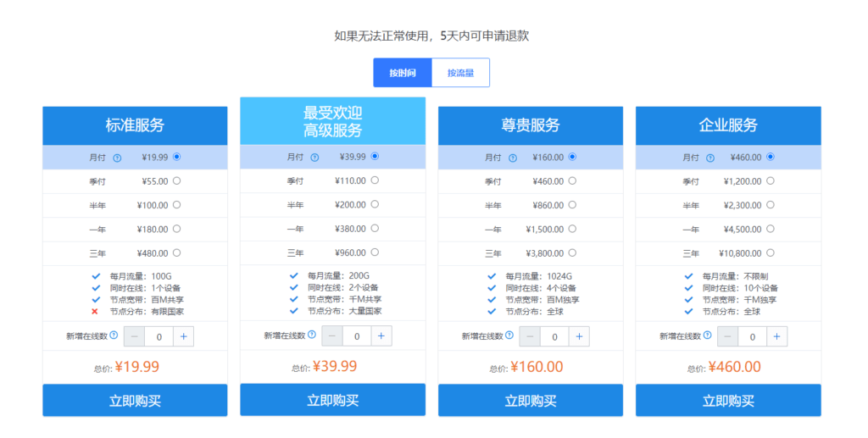The height and width of the screenshot is (438, 868).
Task: Select the 按时间 tab
Action: coord(403,73)
